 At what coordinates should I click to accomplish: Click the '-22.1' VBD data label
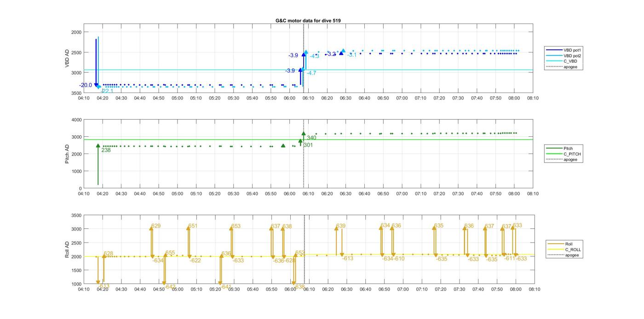(x=107, y=91)
